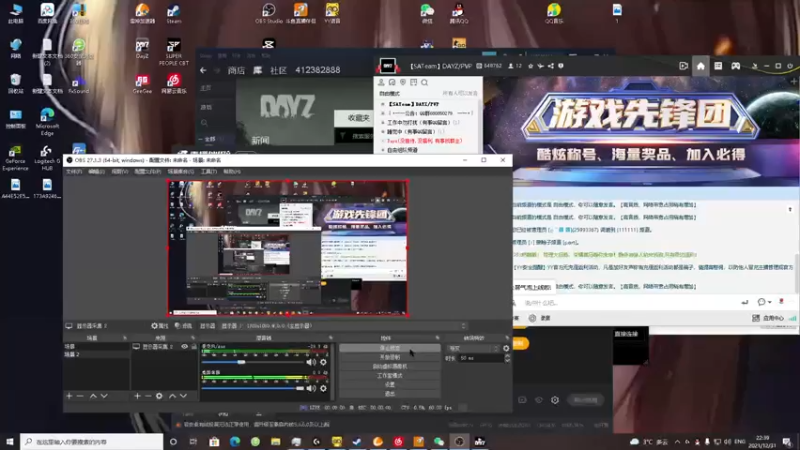
Task: Mute the desktop audio channel in mixer
Action: (x=310, y=388)
